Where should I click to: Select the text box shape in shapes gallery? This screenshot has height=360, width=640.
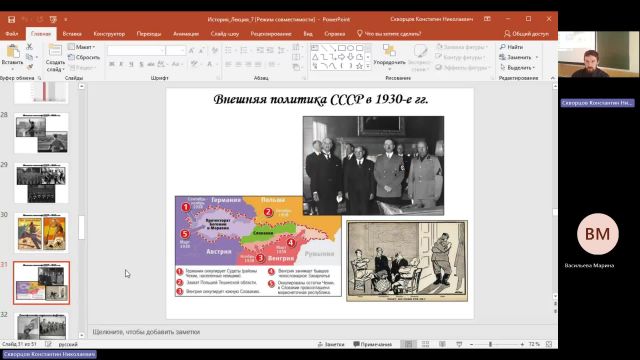pos(315,48)
